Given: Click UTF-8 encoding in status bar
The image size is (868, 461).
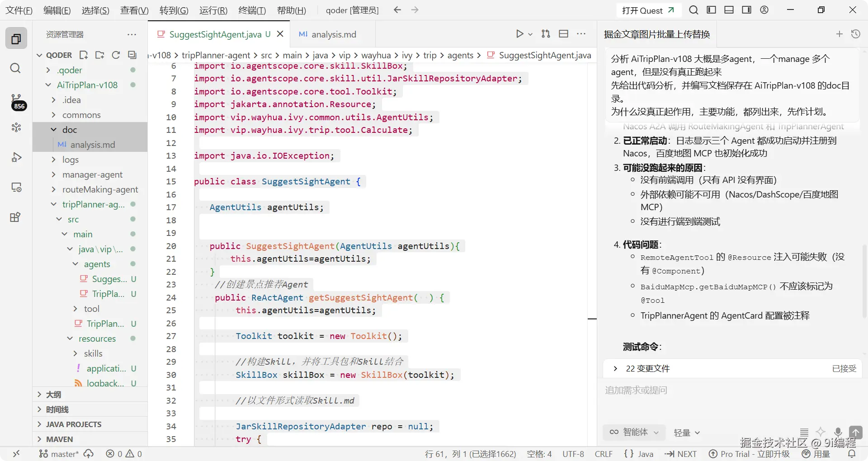Looking at the screenshot, I should coord(573,454).
